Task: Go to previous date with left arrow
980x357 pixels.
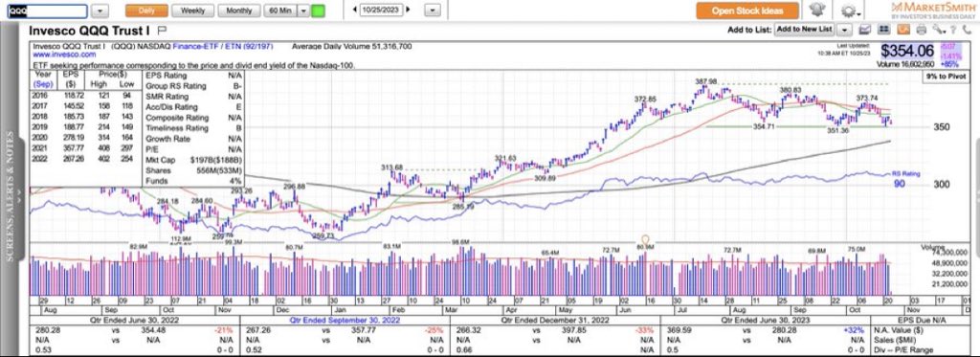Action: tap(354, 10)
